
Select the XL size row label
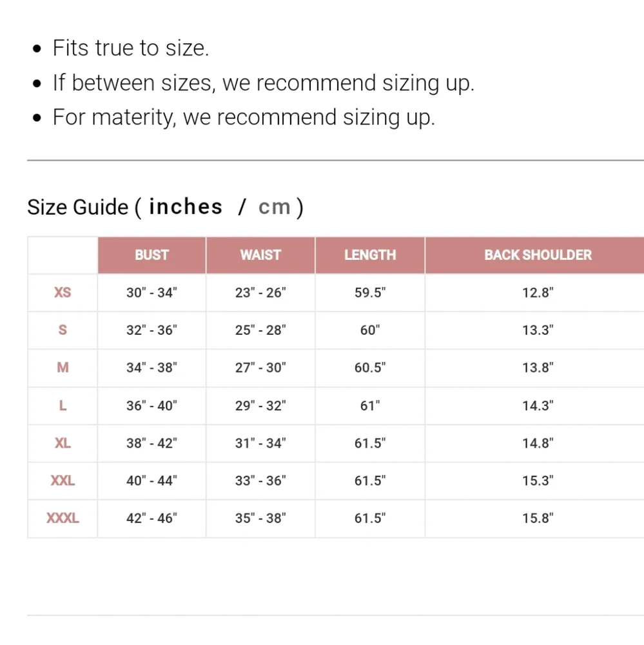click(x=63, y=443)
